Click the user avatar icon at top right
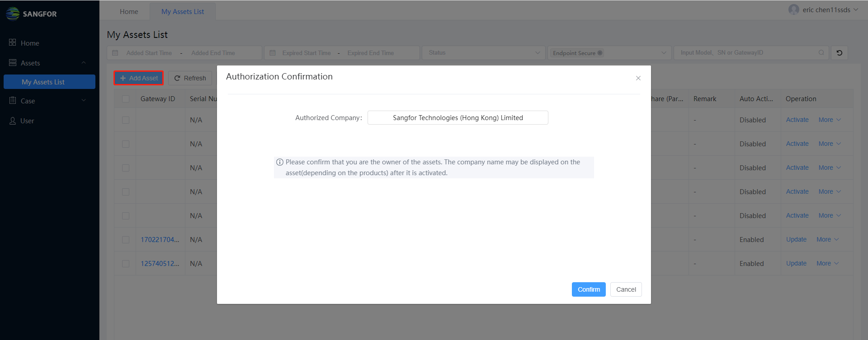Viewport: 868px width, 340px height. (793, 10)
